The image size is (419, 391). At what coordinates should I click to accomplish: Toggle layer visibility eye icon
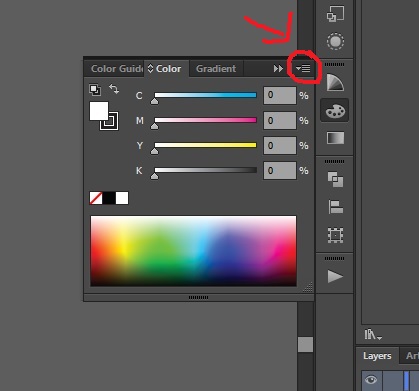371,380
